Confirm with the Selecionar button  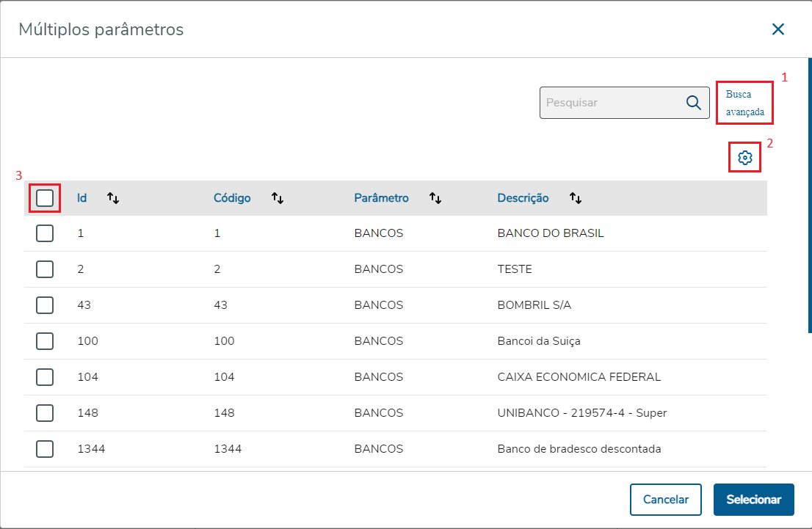pos(753,500)
